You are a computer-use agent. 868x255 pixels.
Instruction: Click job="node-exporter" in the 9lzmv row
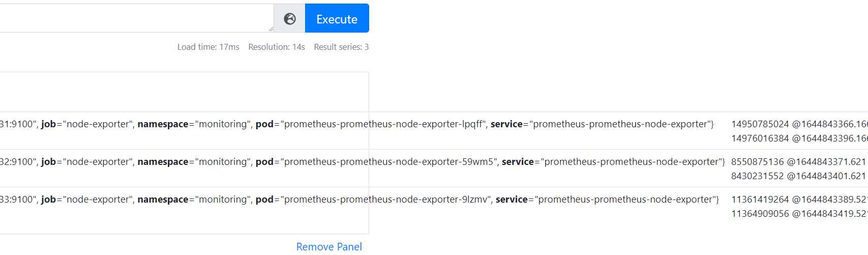[87, 200]
